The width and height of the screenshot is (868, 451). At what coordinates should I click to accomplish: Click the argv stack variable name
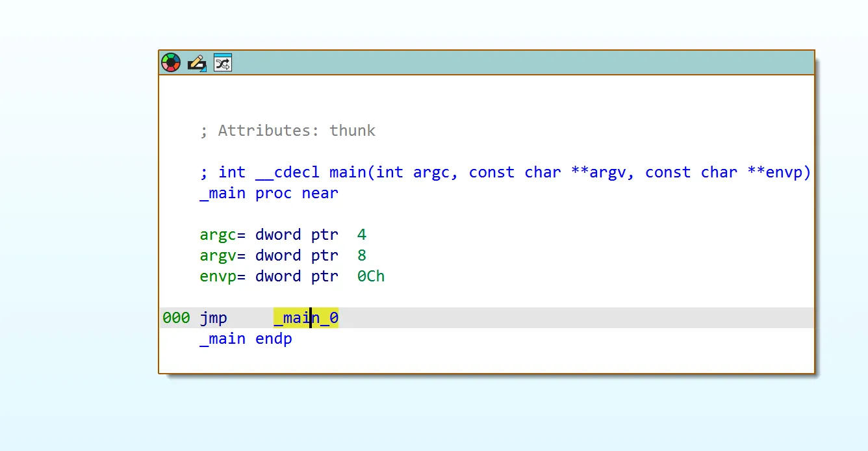[218, 255]
